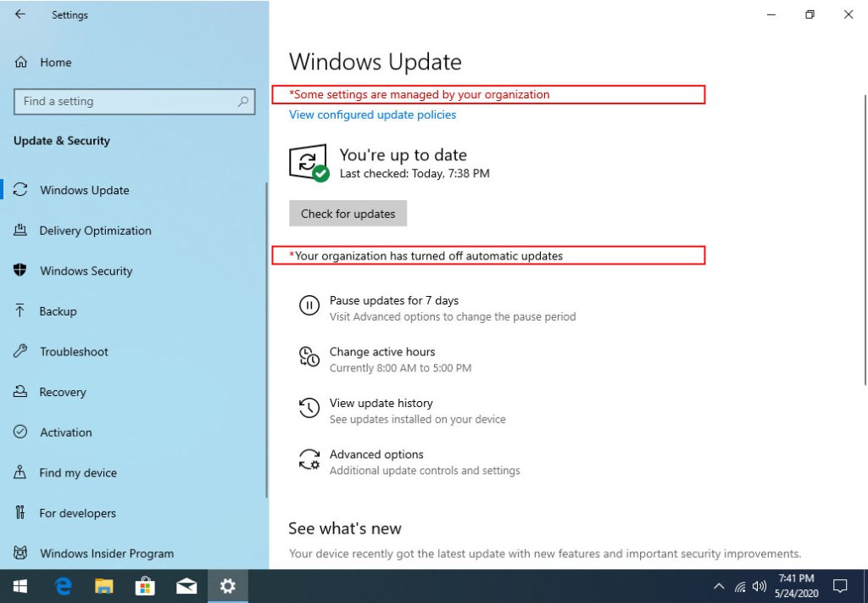Click the network icon in system tray
868x603 pixels.
739,586
